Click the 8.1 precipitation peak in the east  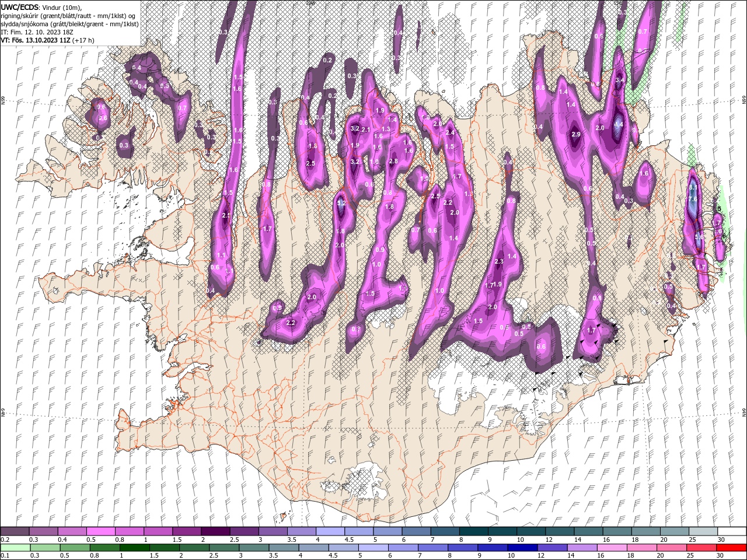692,188
